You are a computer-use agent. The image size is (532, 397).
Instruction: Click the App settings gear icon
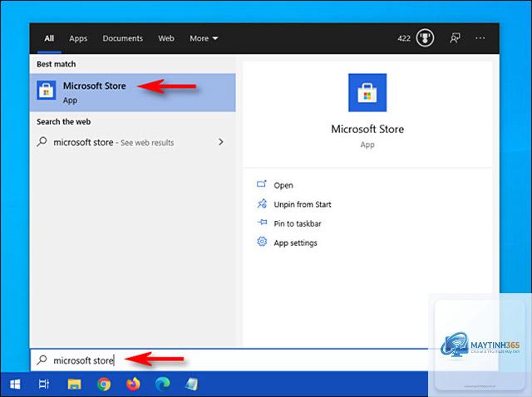262,242
